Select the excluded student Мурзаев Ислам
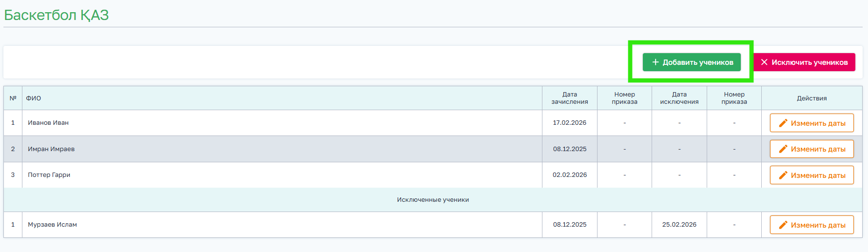The width and height of the screenshot is (868, 252). point(52,225)
